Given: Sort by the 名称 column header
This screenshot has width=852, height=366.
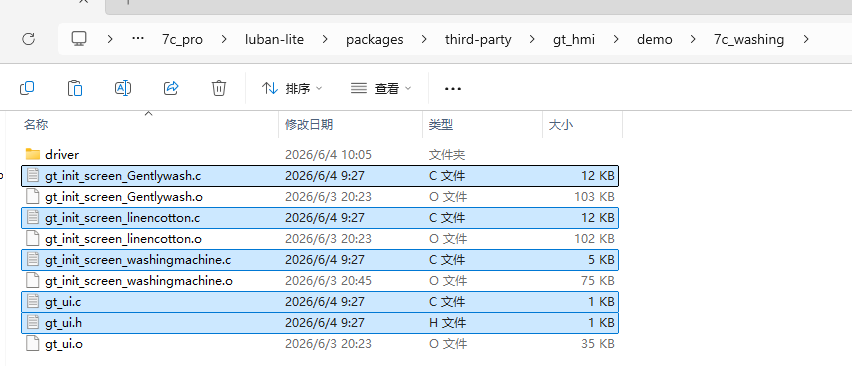Looking at the screenshot, I should click(x=36, y=124).
